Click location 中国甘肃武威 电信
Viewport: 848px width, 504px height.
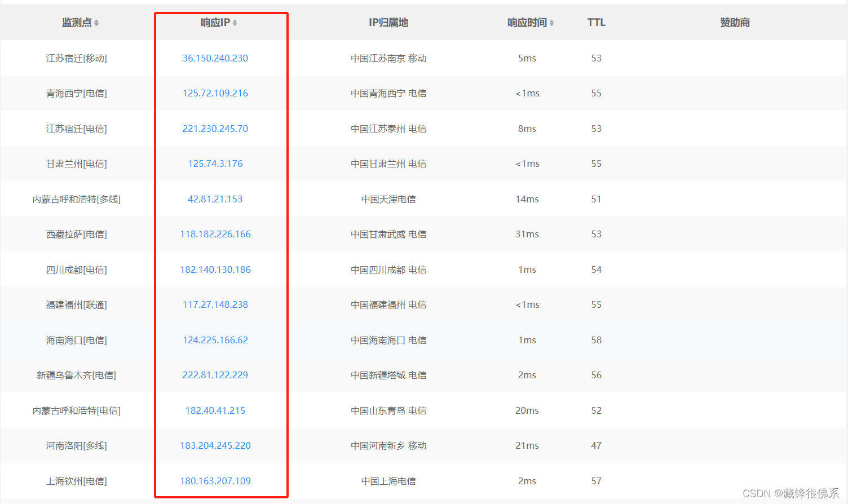388,234
